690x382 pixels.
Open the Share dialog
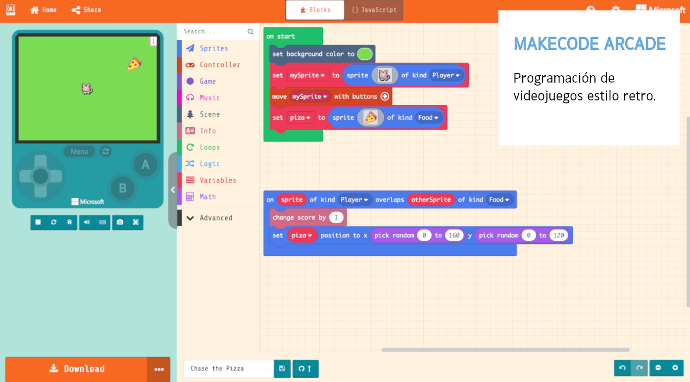(86, 10)
